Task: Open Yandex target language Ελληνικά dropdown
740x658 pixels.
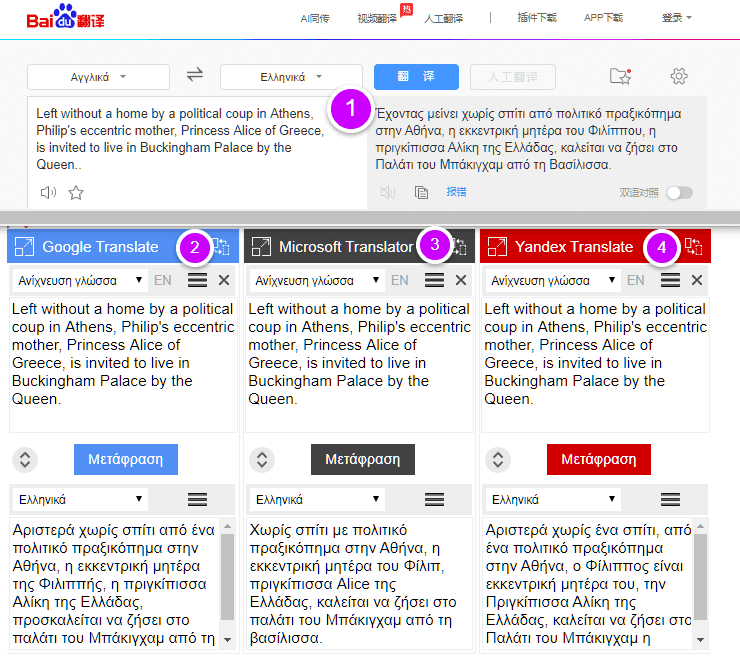Action: [x=552, y=499]
